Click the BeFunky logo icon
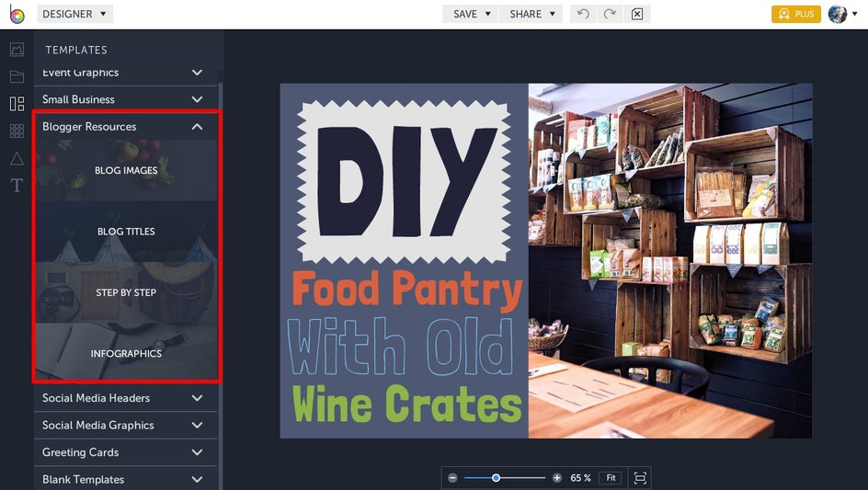The height and width of the screenshot is (490, 868). coord(17,15)
